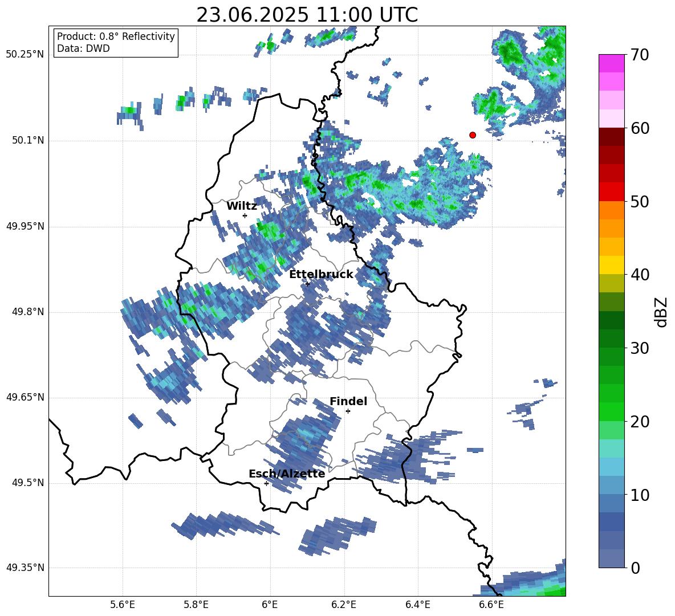Screen dimensions: 675x616
Task: Click the Wiltz city label
Action: (x=242, y=206)
